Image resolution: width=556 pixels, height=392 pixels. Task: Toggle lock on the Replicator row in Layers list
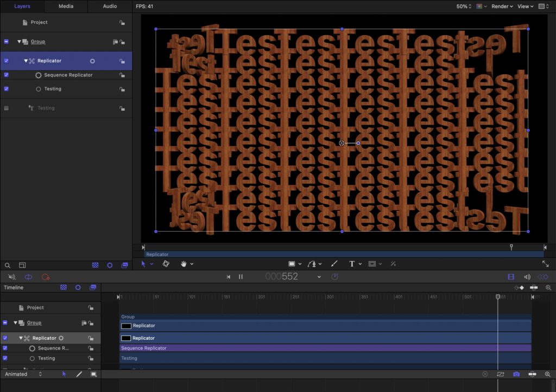(x=122, y=61)
